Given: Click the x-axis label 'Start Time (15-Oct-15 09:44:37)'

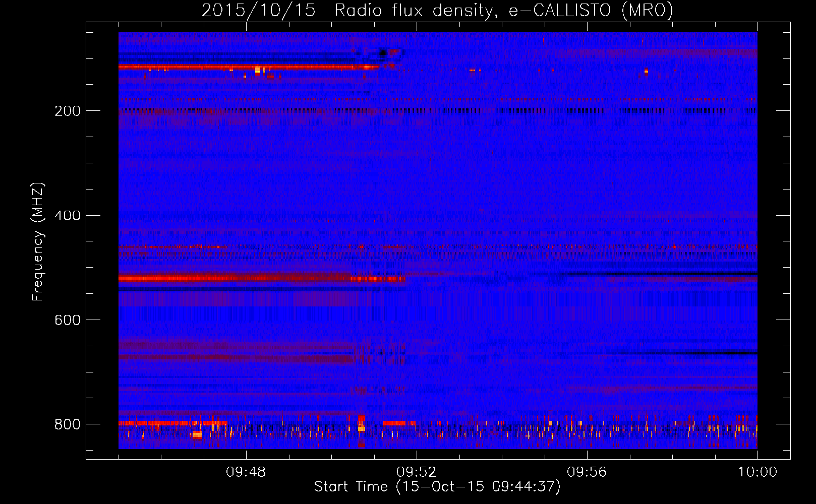Looking at the screenshot, I should point(437,487).
